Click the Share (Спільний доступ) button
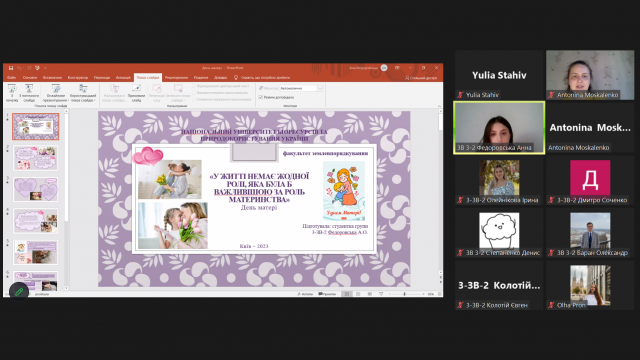Screen dimensions: 640x360 421,78
